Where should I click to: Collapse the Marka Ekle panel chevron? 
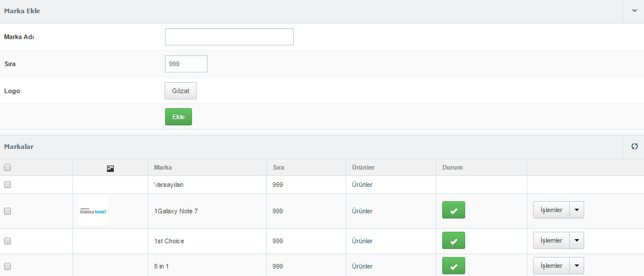[635, 11]
